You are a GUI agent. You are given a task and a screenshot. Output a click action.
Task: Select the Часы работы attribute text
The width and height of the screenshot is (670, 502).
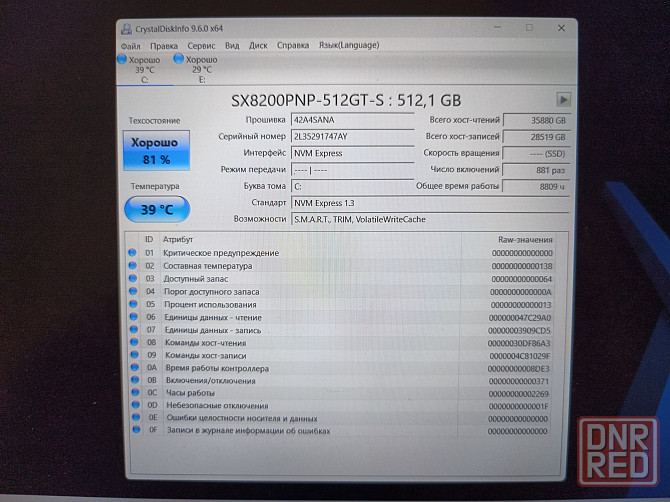tap(190, 393)
